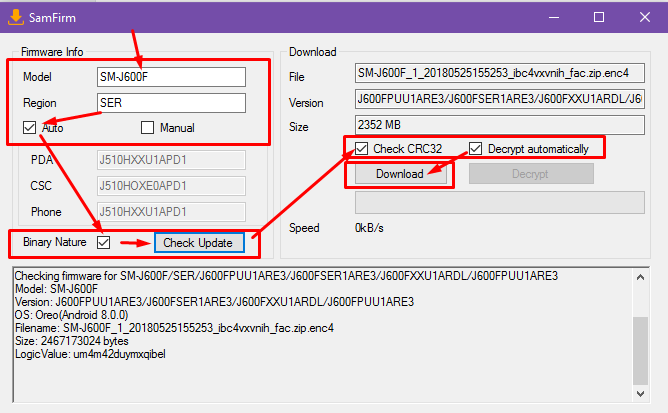Close the SamFirm window
Screen dimensions: 668x413
point(645,17)
